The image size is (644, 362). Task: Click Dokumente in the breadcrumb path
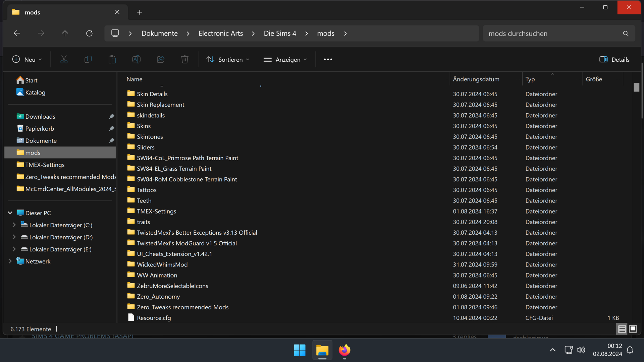(x=159, y=34)
